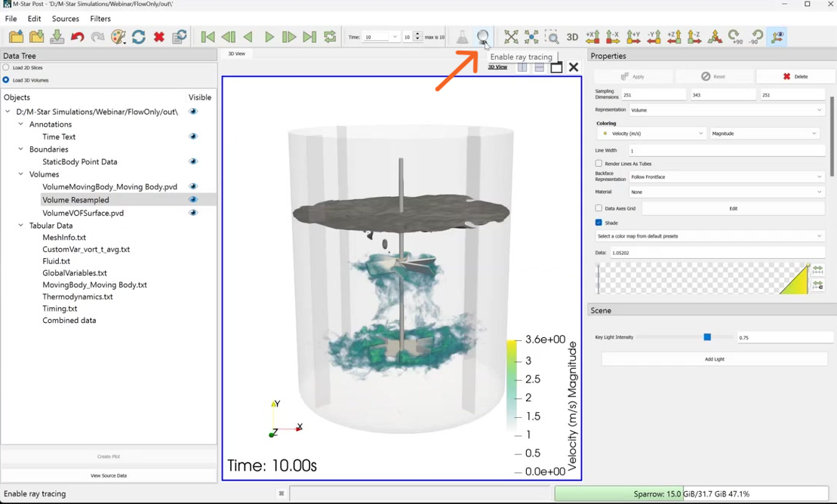Set view direction to -Y

pos(654,37)
